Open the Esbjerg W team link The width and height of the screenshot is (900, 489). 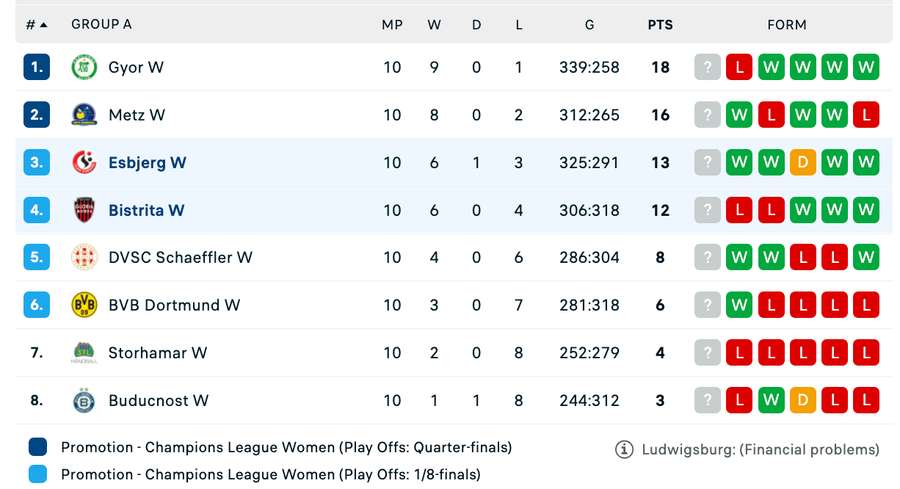[147, 162]
